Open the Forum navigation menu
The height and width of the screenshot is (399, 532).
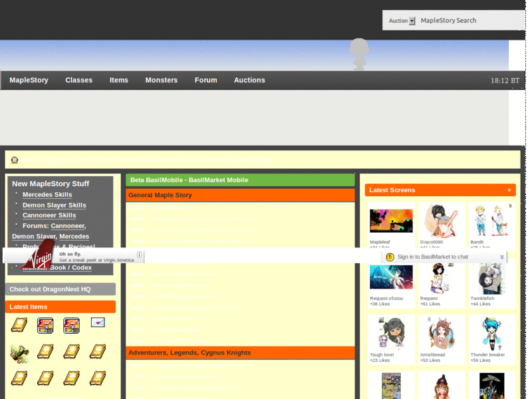coord(206,80)
